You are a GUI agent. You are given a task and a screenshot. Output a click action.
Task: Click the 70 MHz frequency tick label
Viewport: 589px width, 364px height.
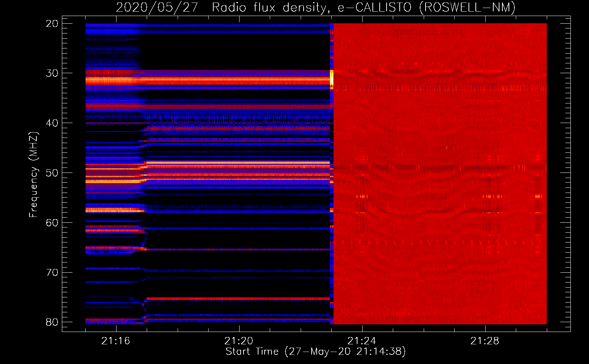52,273
